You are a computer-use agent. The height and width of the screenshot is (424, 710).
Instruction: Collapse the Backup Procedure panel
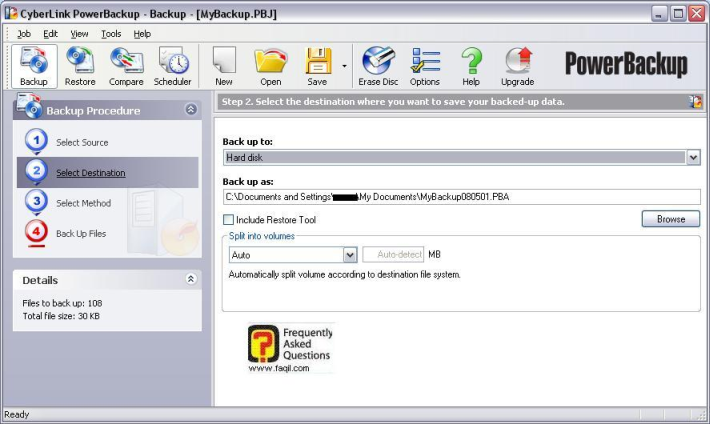pos(191,110)
